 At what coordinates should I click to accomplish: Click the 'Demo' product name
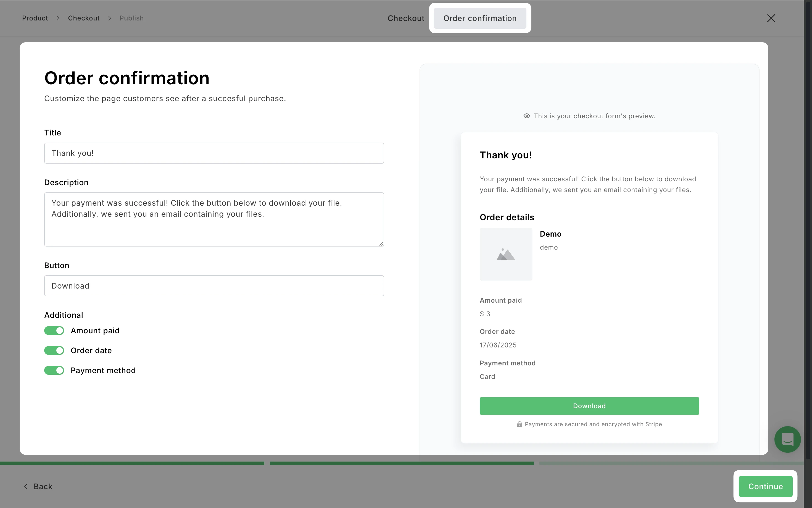coord(550,234)
